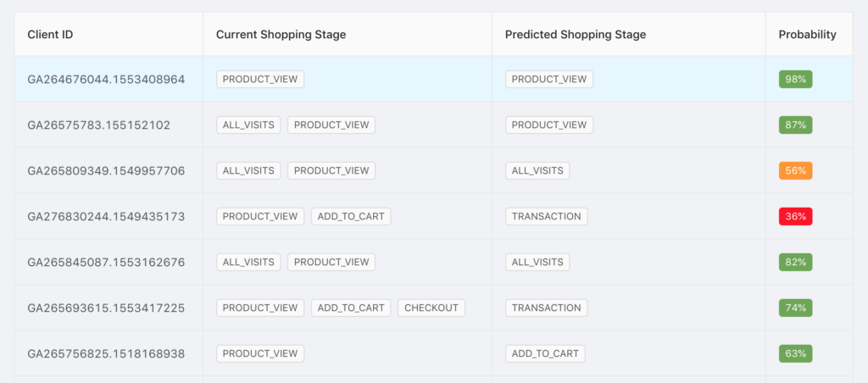
Task: Click TRANSACTION tag beside 74% probability
Action: pos(547,308)
